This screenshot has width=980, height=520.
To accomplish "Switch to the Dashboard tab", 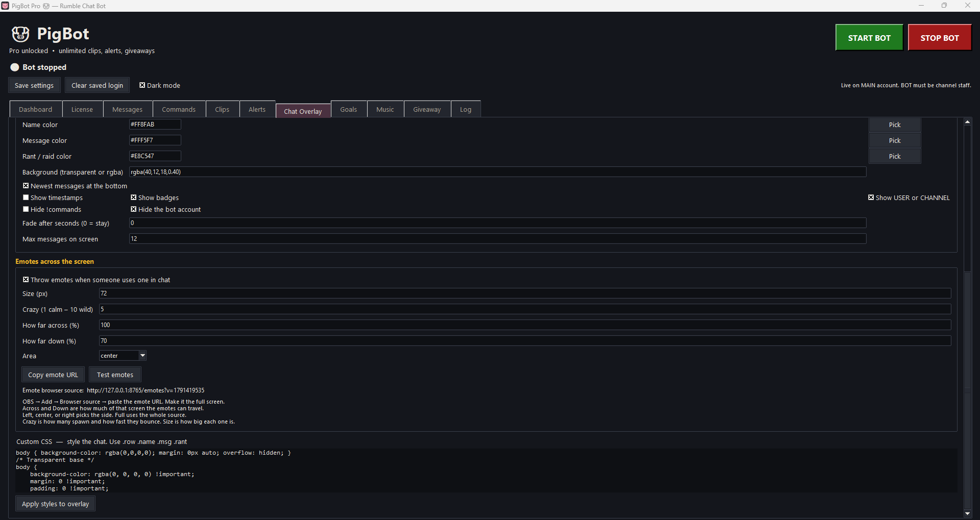I will pyautogui.click(x=36, y=109).
